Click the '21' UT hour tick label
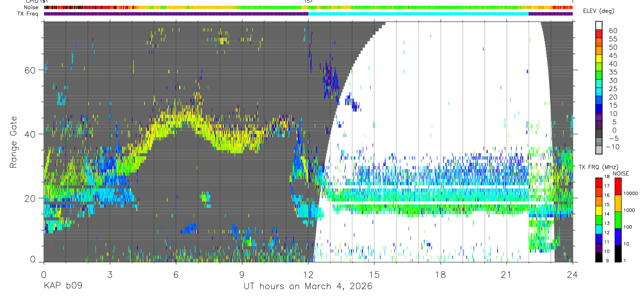Screen dimensions: 644x297 (507, 273)
